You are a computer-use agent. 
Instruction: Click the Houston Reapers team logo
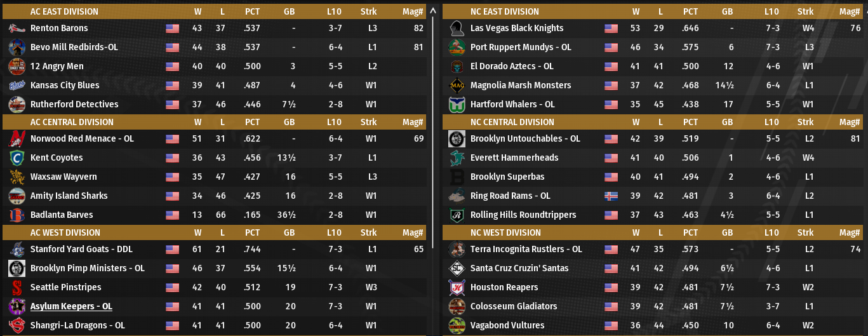pyautogui.click(x=457, y=287)
